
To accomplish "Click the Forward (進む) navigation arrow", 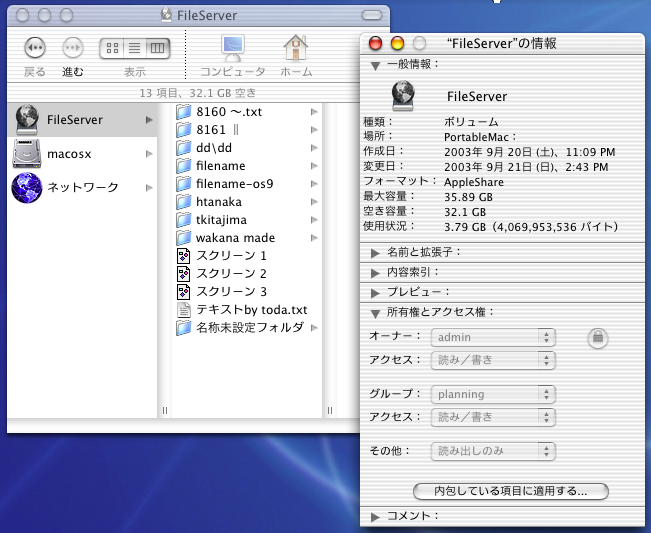I will coord(73,48).
